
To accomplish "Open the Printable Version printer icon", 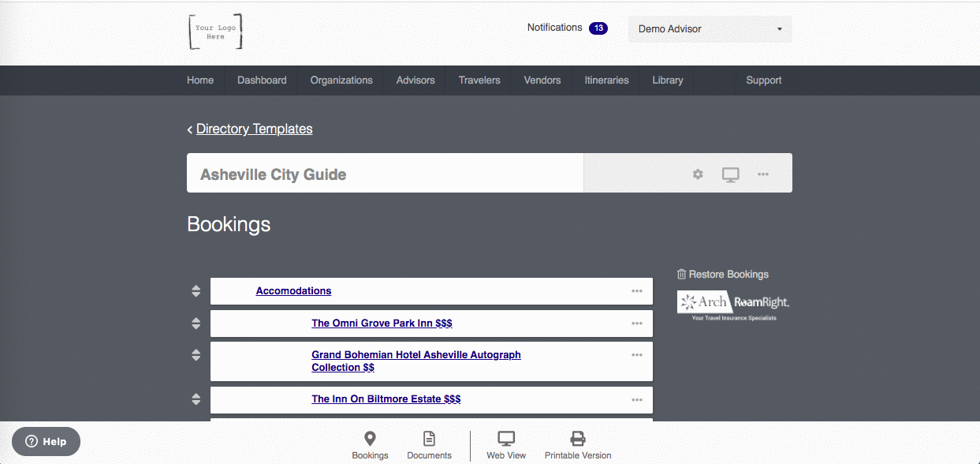I will 578,439.
